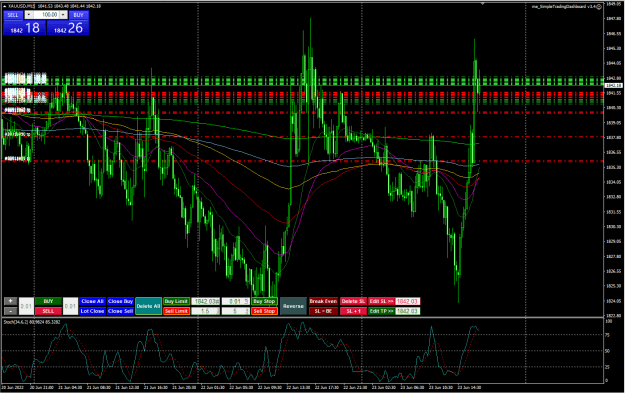
Task: Click the smiley icon beside SimpleTradingDashboard label
Action: [599, 7]
